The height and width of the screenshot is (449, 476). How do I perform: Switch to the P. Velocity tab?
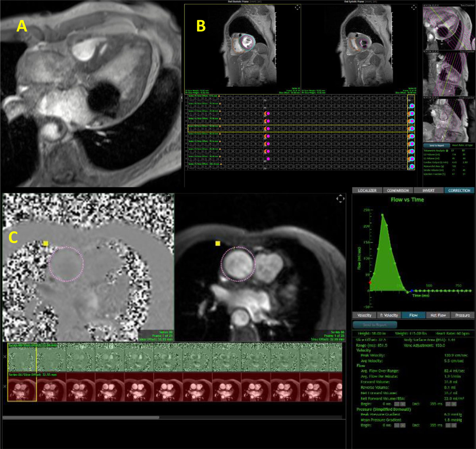[389, 315]
